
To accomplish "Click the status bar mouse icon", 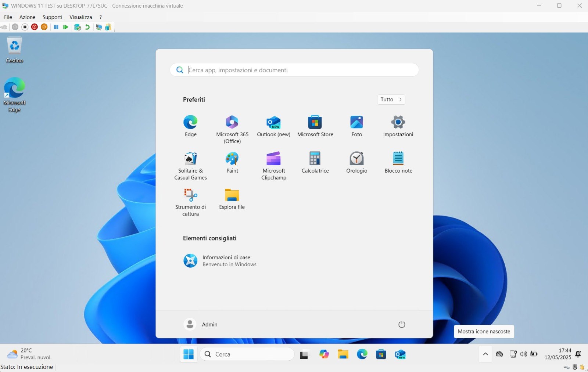I will pyautogui.click(x=575, y=367).
